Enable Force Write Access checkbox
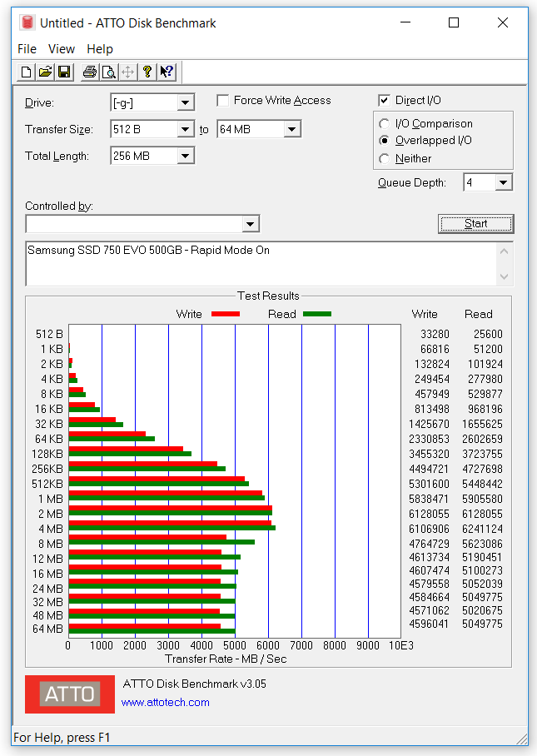This screenshot has height=756, width=537. pos(222,100)
